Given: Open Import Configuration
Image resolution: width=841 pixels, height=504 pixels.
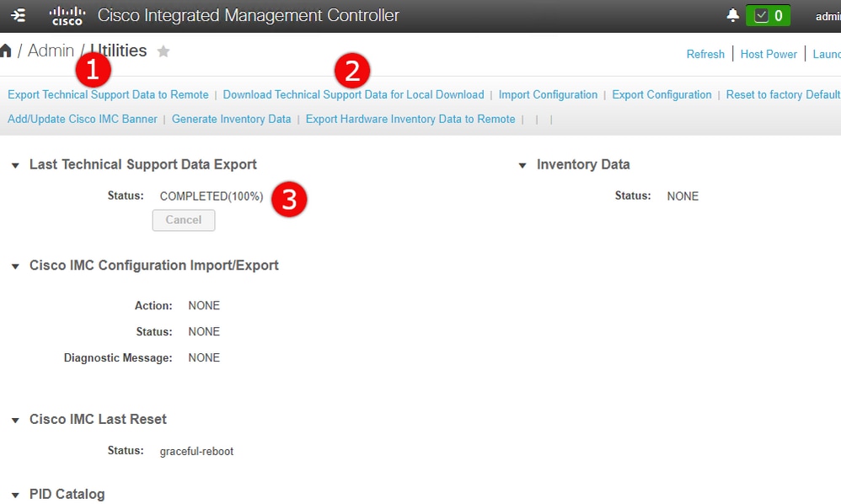Looking at the screenshot, I should coord(548,94).
